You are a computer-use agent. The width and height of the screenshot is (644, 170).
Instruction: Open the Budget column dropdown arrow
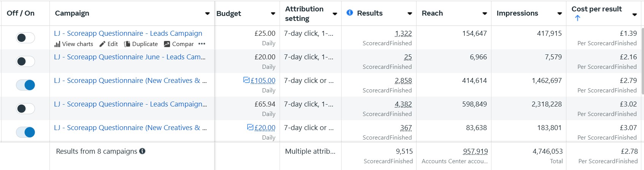pyautogui.click(x=273, y=13)
